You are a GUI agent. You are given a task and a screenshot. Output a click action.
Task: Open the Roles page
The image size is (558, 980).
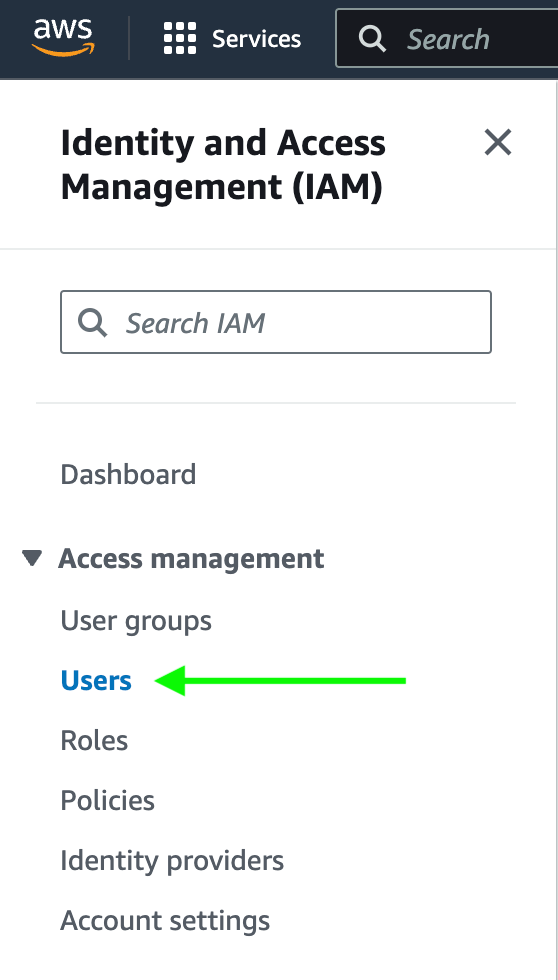[x=94, y=741]
